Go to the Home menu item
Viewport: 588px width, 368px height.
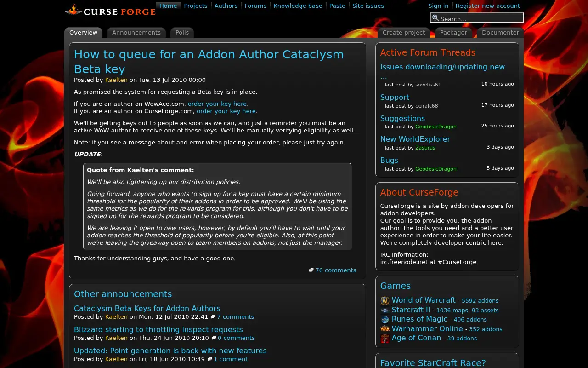click(x=168, y=6)
